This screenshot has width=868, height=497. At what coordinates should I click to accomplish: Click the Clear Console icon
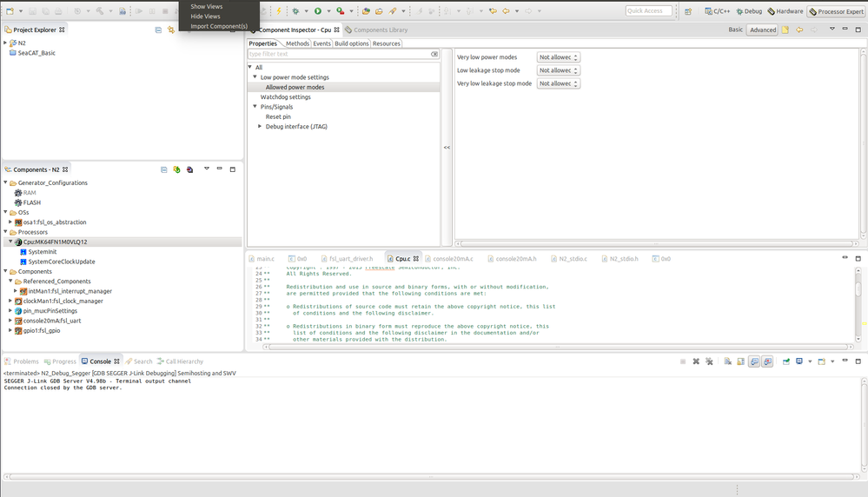click(727, 361)
